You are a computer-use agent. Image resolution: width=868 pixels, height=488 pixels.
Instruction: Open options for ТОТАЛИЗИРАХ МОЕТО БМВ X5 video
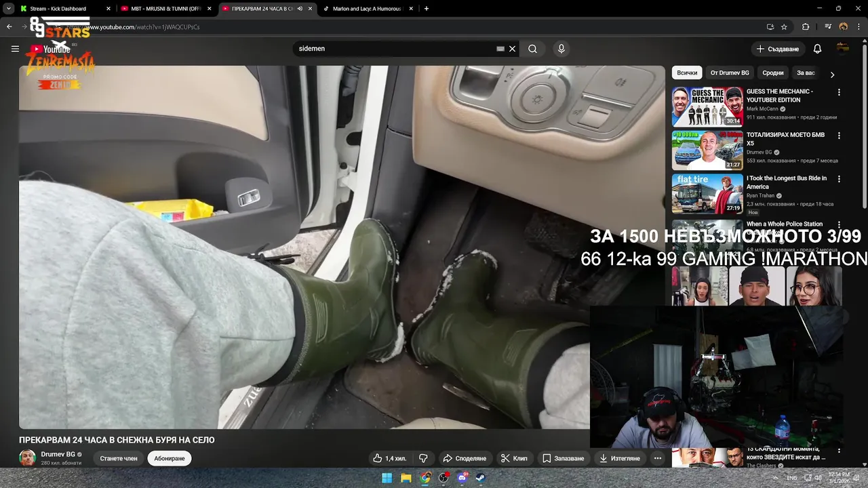[839, 136]
